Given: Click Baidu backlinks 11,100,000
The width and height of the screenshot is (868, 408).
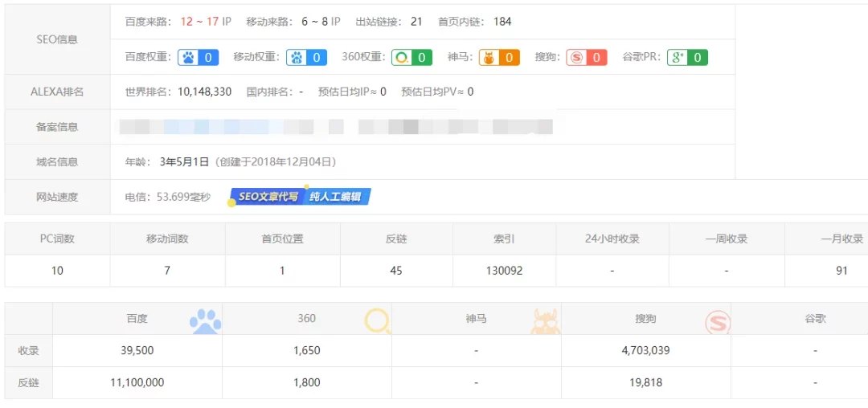Looking at the screenshot, I should pyautogui.click(x=137, y=382).
